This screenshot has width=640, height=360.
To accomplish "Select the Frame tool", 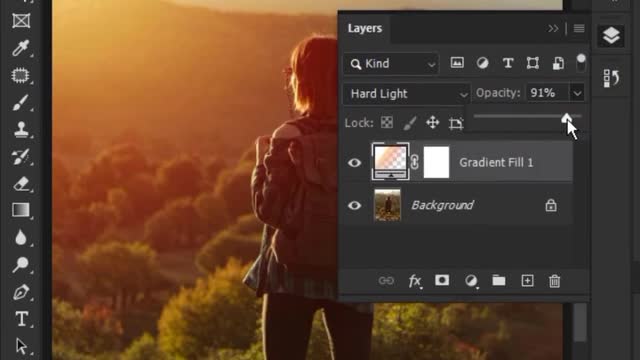I will [x=21, y=20].
